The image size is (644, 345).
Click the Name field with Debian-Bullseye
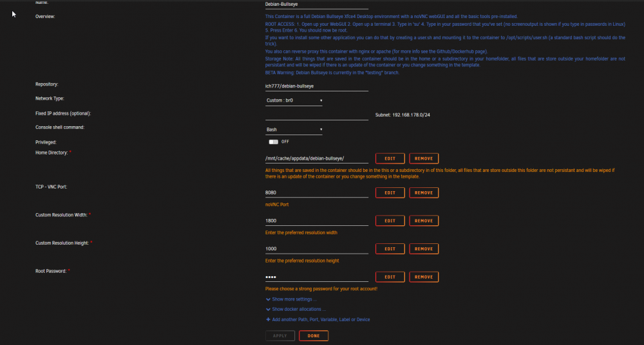coord(317,4)
